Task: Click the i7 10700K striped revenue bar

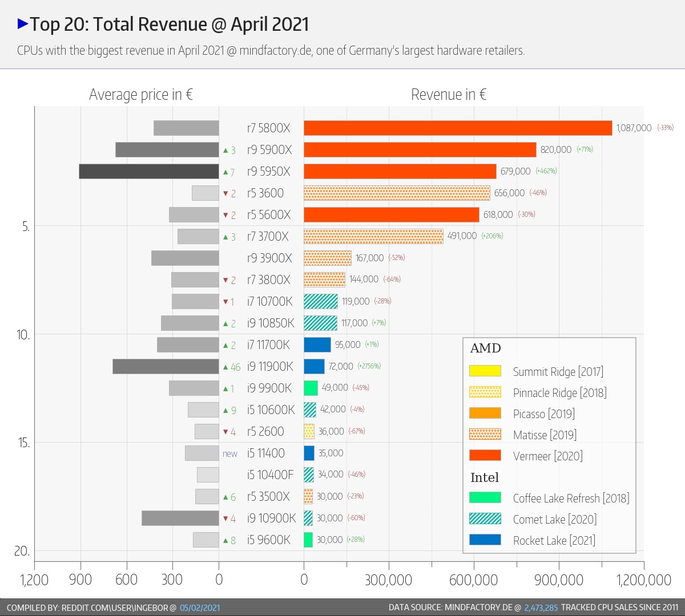Action: pos(321,301)
